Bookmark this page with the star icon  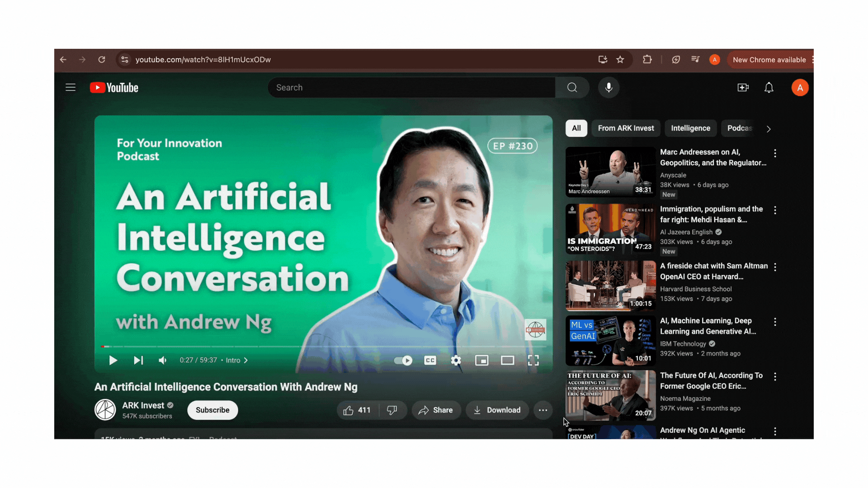620,60
